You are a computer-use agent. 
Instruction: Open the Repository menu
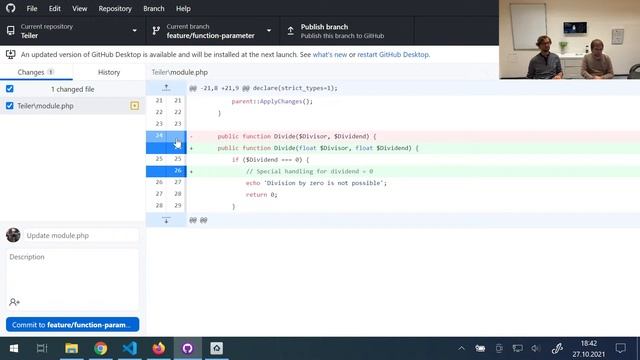115,9
